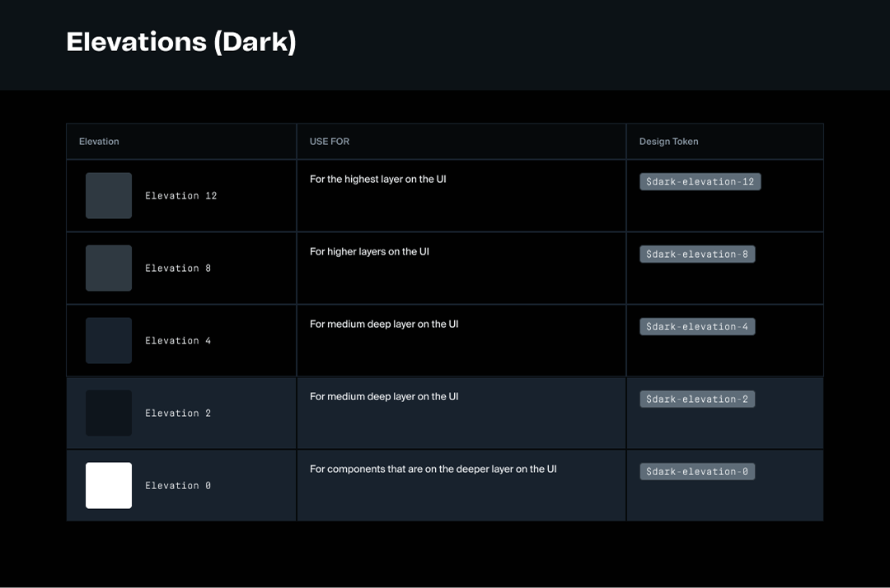Click 'For the highest layer on the UI'
Screen dimensions: 890x588
(377, 180)
